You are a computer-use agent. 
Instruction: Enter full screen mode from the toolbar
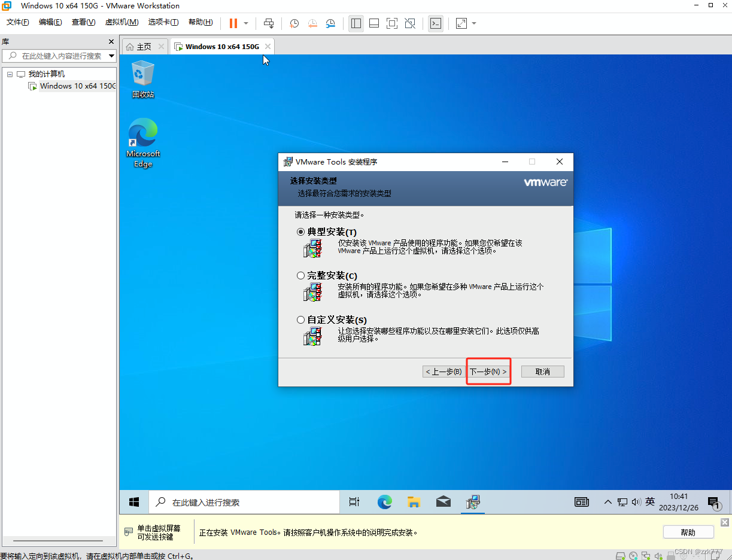tap(392, 23)
